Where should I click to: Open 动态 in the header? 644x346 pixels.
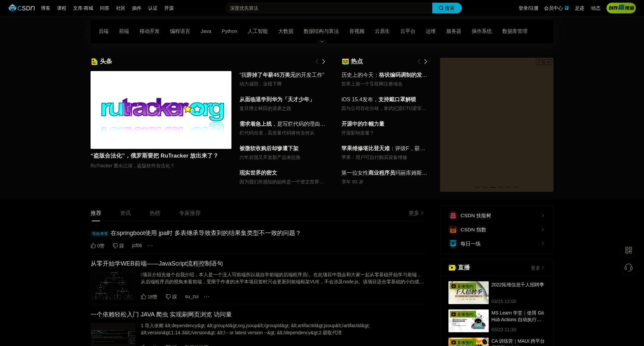pos(596,8)
